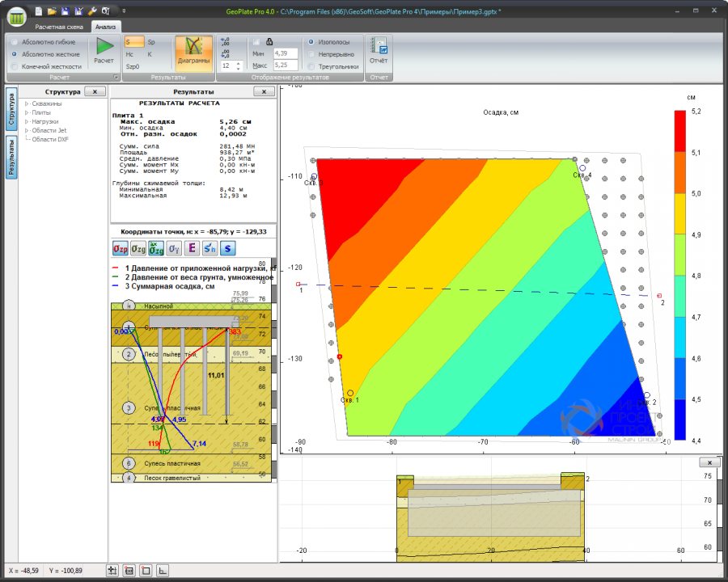Click section line endpoint 2
Image resolution: width=728 pixels, height=582 pixels.
[x=659, y=296]
